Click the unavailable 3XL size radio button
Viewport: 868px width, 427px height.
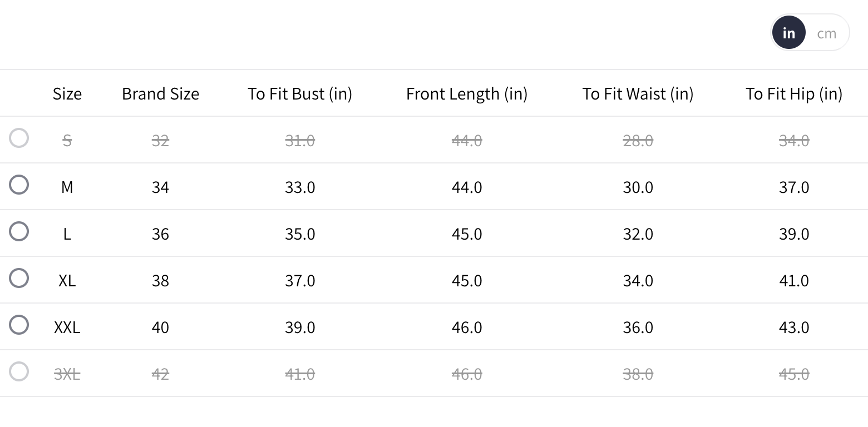point(19,371)
